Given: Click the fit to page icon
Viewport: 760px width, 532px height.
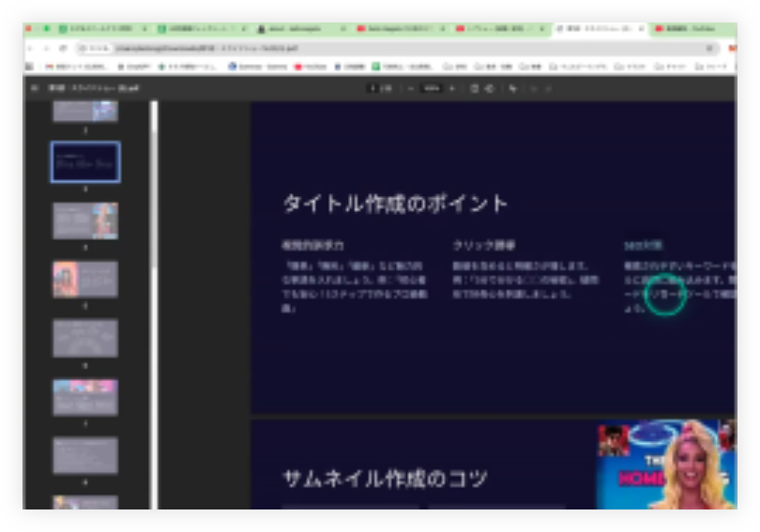Looking at the screenshot, I should (475, 88).
